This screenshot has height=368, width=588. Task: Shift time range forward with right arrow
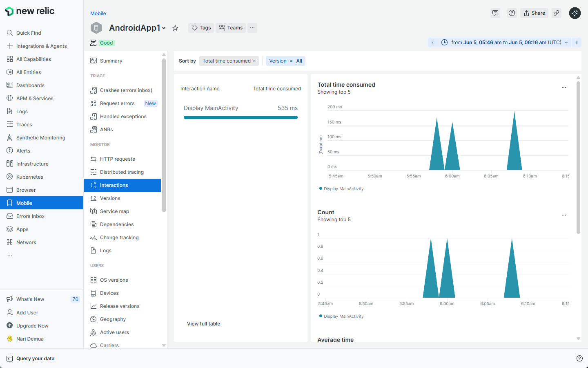(x=576, y=43)
